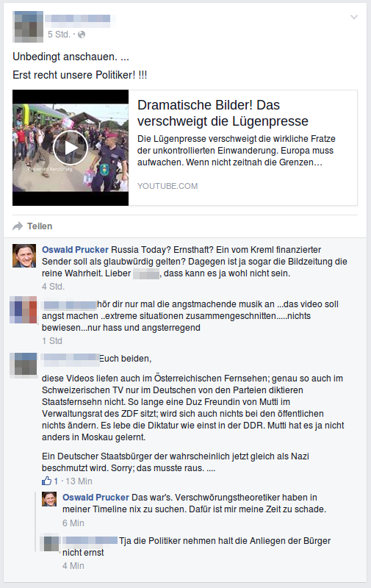This screenshot has height=588, width=371.
Task: Click the video link description text
Action: click(236, 151)
